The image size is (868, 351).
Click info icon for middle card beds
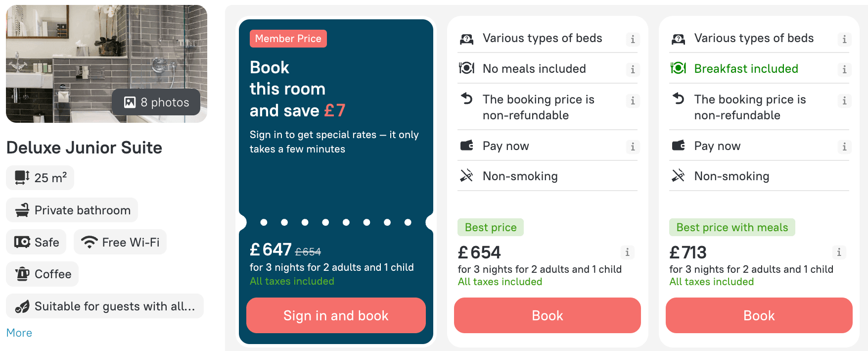tap(633, 39)
